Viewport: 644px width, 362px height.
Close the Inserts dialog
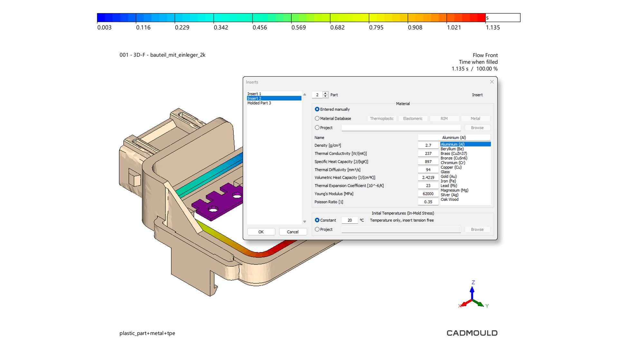point(492,82)
